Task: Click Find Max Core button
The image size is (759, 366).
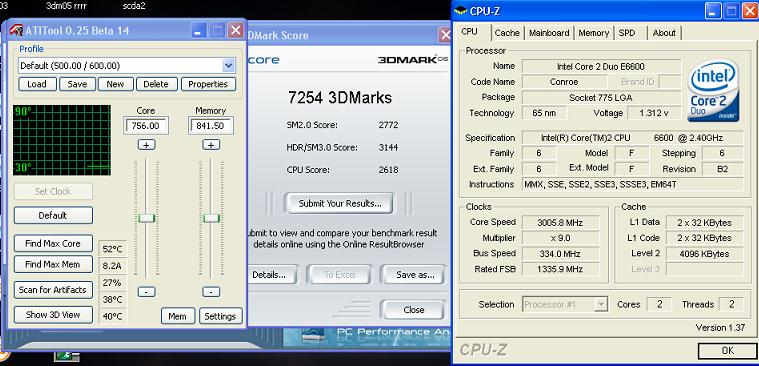Action: [x=53, y=244]
